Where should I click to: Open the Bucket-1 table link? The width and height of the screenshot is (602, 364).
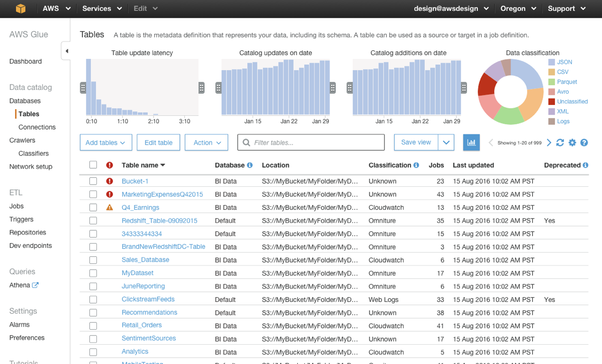point(135,181)
